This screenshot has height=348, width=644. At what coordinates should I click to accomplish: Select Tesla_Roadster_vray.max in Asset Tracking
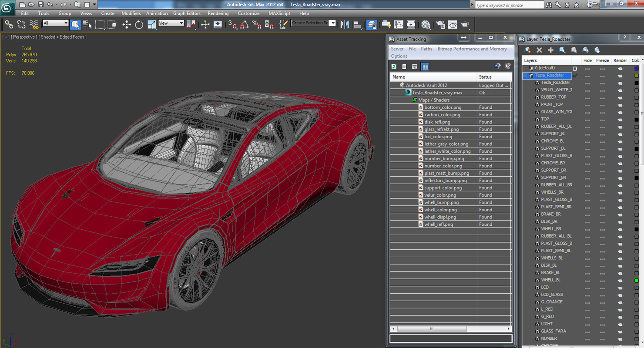[437, 93]
